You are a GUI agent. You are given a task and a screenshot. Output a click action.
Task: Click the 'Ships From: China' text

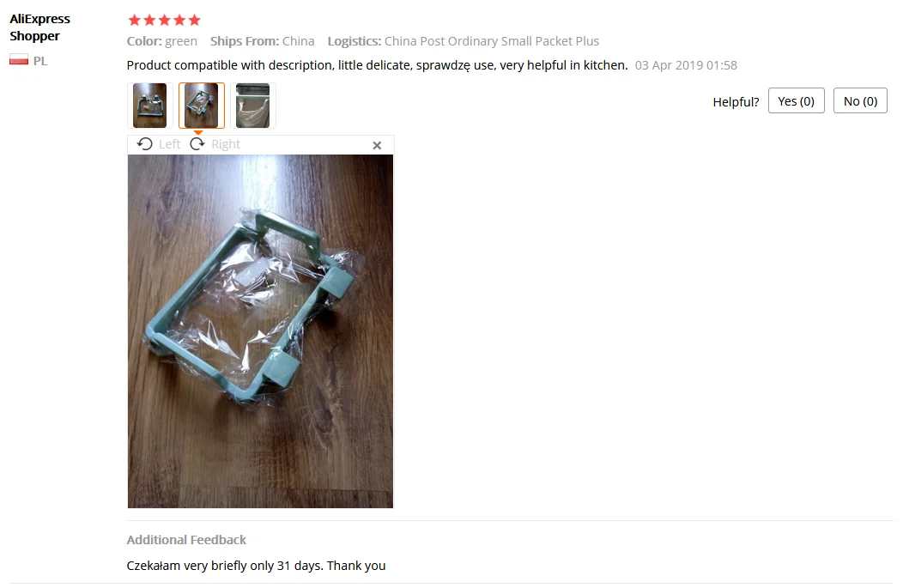[262, 41]
